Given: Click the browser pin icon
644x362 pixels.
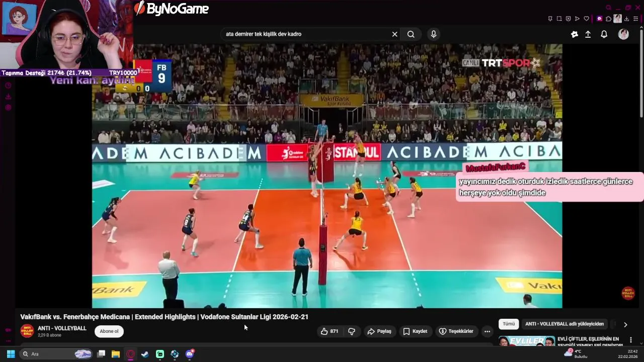Looking at the screenshot, I should click(x=550, y=19).
